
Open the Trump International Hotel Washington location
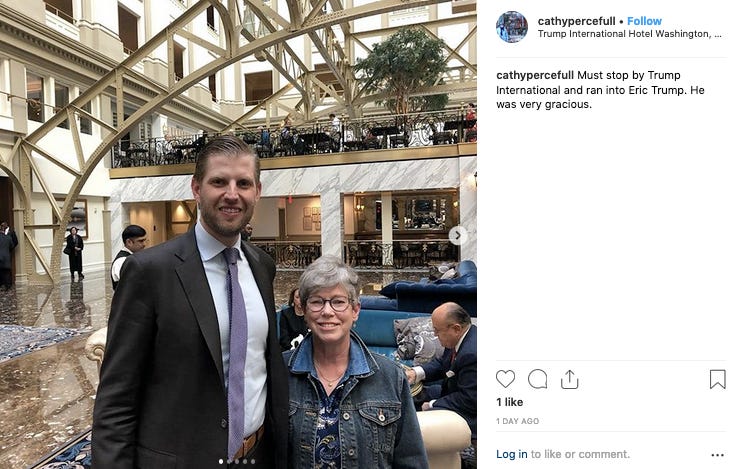[630, 34]
